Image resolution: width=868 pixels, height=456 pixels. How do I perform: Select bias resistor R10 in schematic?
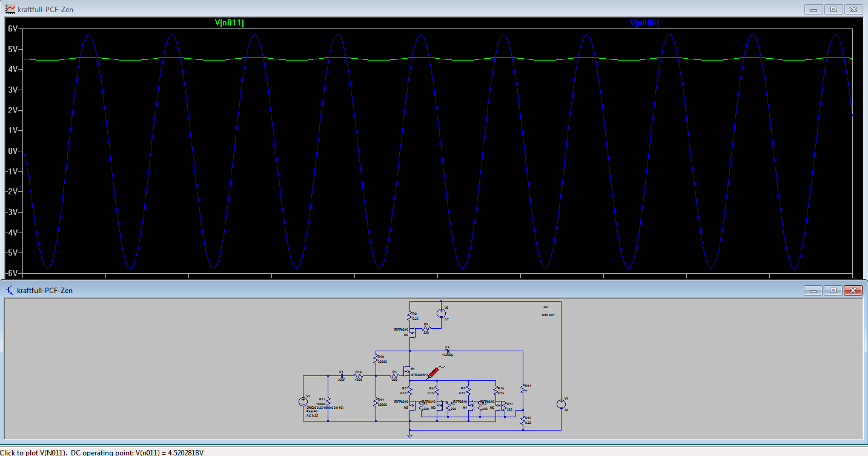point(376,359)
